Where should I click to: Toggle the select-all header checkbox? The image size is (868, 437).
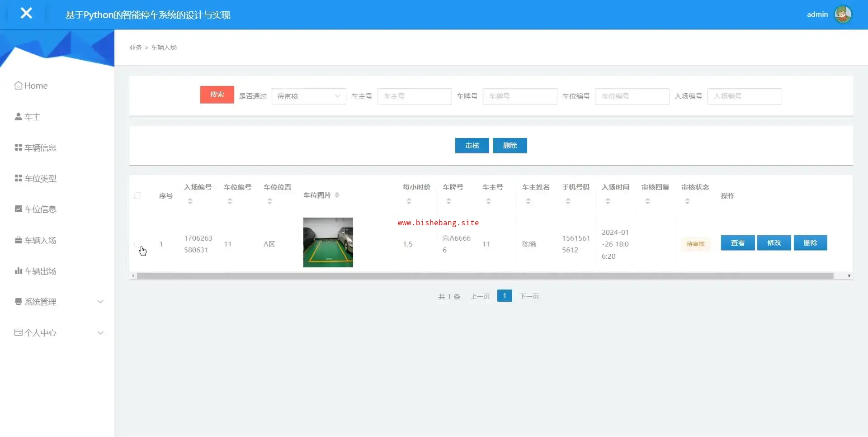point(137,196)
